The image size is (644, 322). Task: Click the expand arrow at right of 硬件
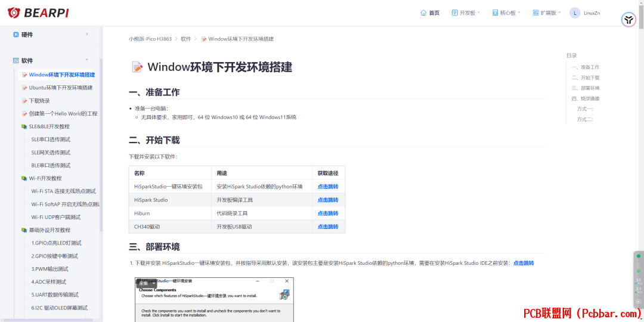click(x=87, y=34)
